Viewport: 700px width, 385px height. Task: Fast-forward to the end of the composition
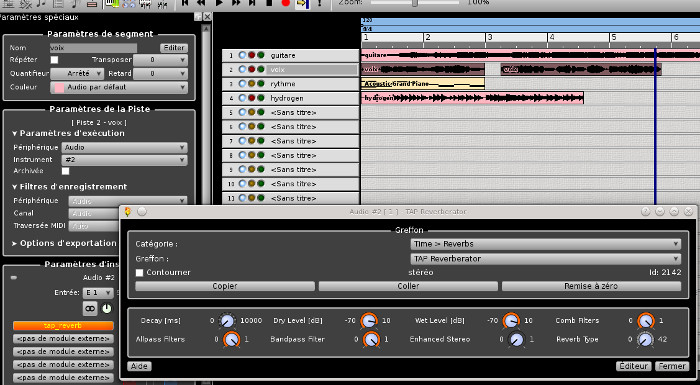pos(252,3)
